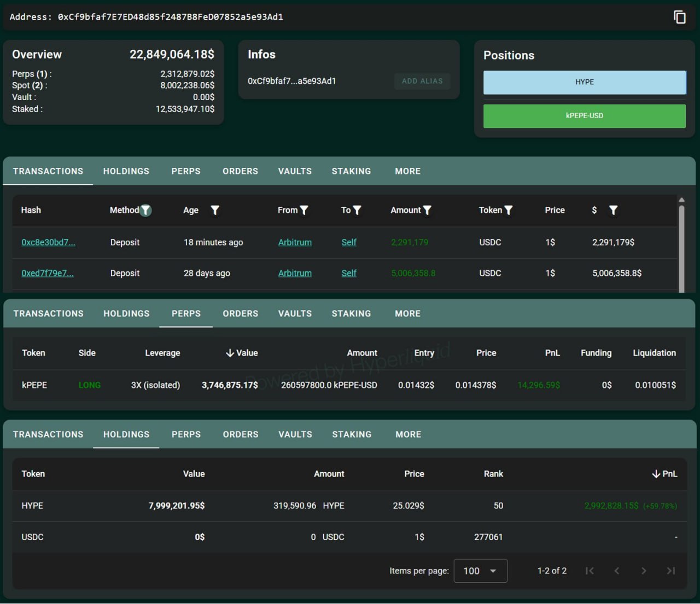Viewport: 700px width, 604px height.
Task: Go to next page of holdings
Action: pyautogui.click(x=644, y=571)
